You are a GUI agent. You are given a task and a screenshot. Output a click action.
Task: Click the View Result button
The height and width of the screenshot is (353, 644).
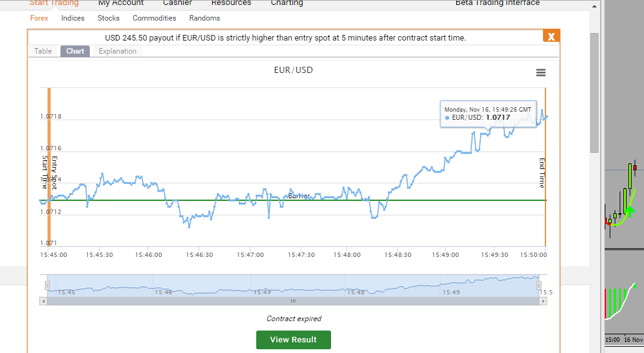(x=293, y=340)
